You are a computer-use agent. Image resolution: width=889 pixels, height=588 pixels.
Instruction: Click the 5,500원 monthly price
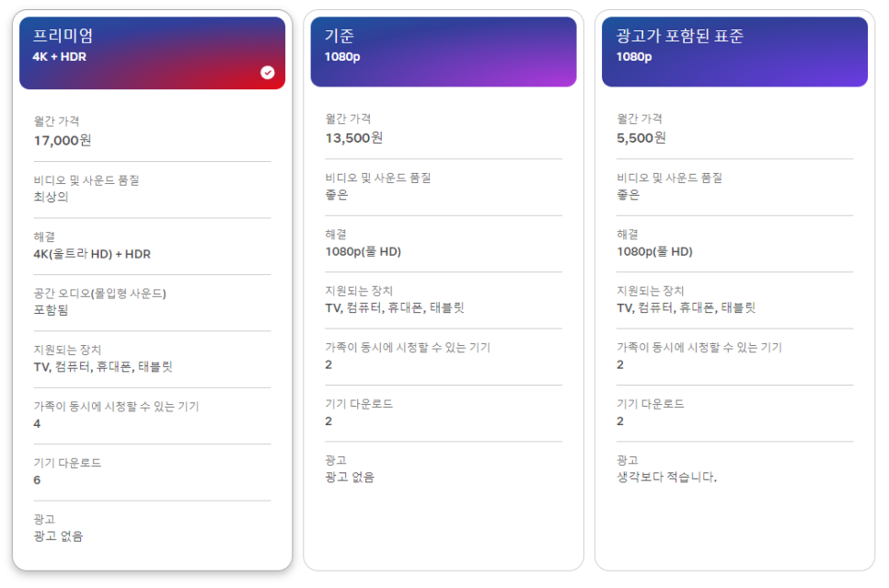click(641, 138)
